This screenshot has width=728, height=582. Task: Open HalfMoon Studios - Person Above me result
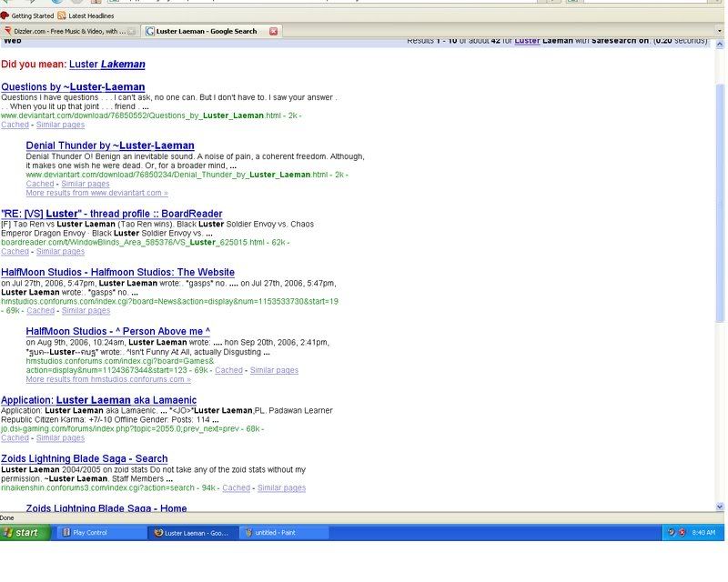118,331
